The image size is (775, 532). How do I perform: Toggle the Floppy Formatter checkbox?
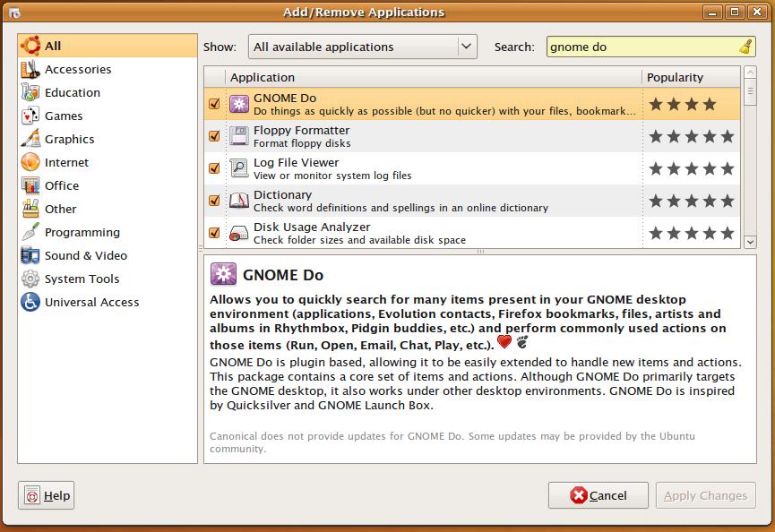click(x=214, y=136)
